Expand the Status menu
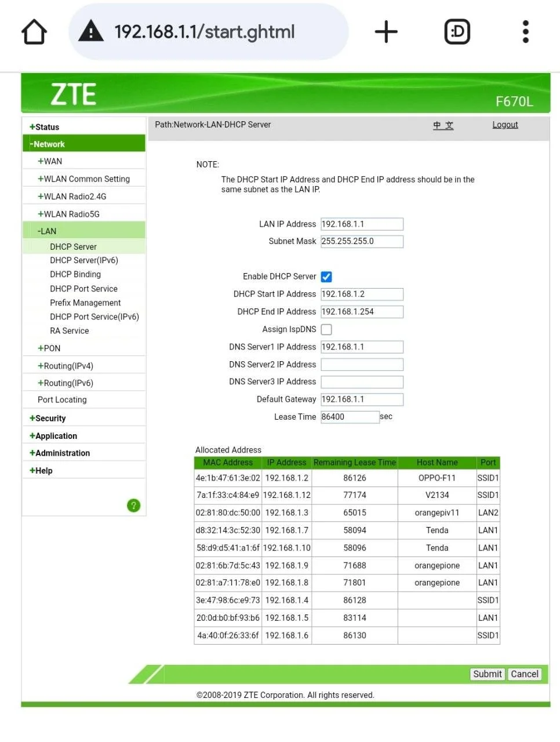 click(x=45, y=127)
